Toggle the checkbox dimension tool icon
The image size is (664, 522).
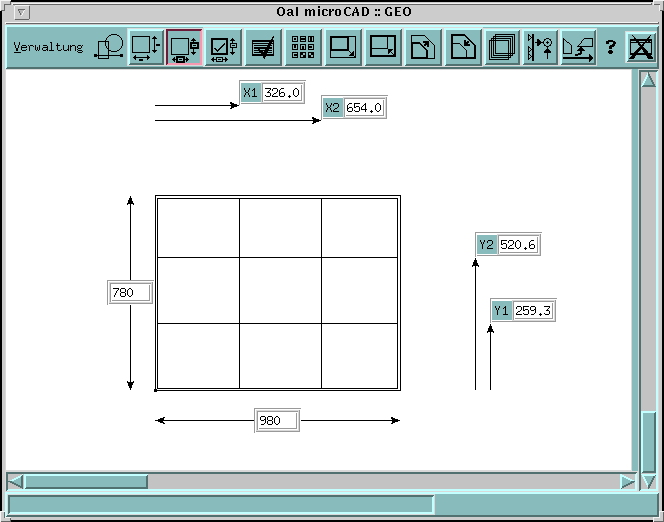224,47
